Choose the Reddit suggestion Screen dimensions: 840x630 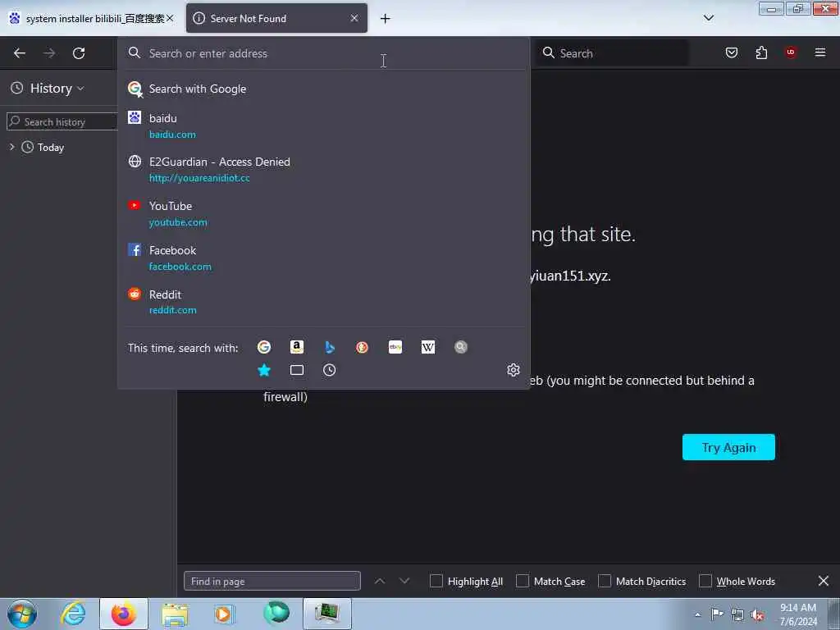[323, 302]
